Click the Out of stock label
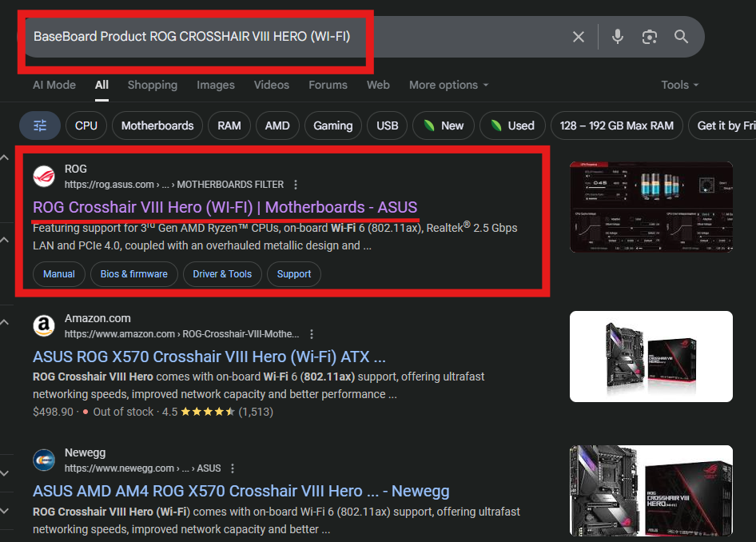The width and height of the screenshot is (756, 542). 123,412
